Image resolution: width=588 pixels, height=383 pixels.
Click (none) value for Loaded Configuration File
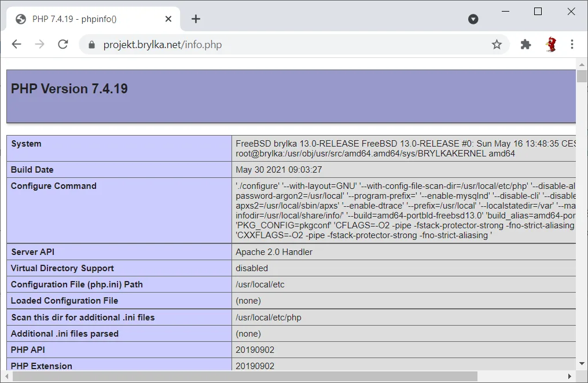click(248, 301)
